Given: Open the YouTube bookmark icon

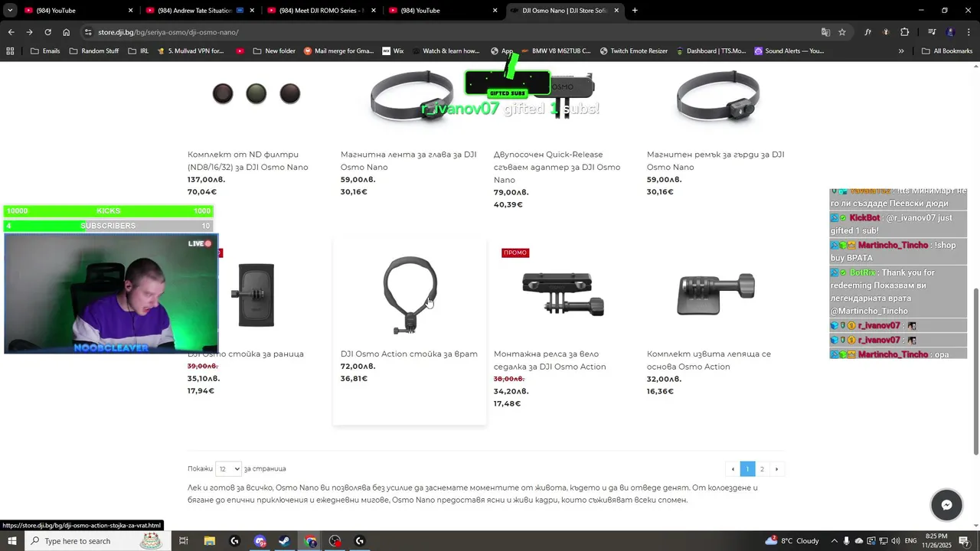Looking at the screenshot, I should point(240,51).
